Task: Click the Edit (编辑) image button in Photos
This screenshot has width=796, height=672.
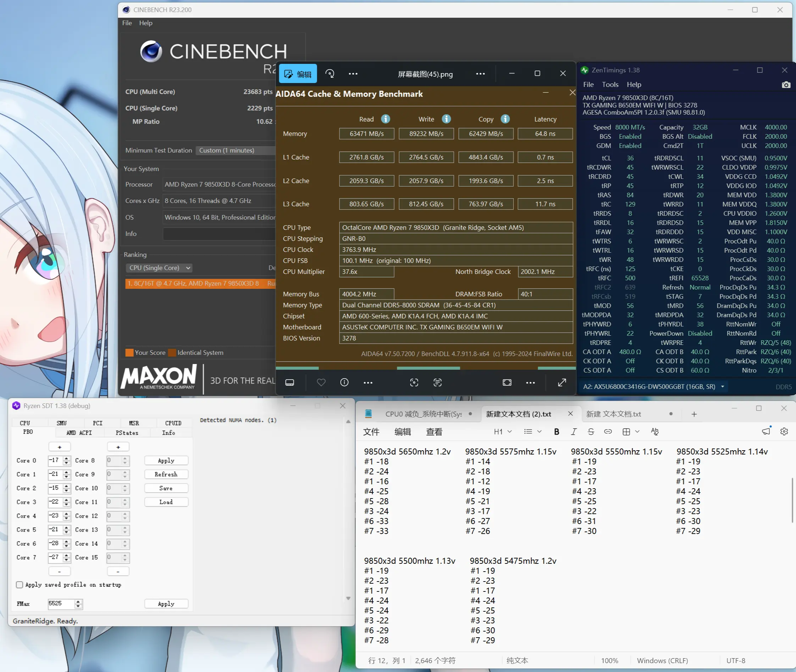Action: [298, 74]
